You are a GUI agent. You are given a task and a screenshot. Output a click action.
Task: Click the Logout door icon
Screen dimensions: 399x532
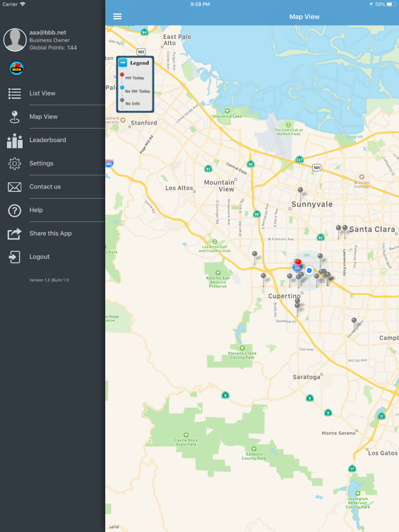point(15,257)
